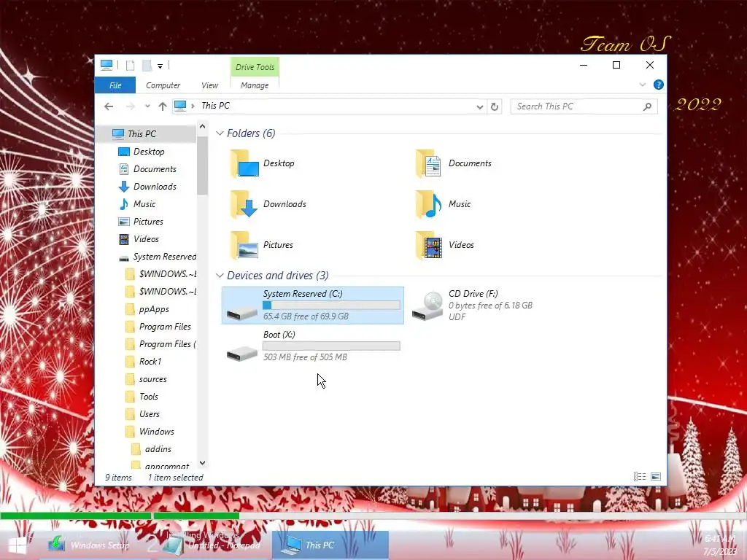The width and height of the screenshot is (747, 560).
Task: Click the Drive Tools contextual tab header
Action: coord(255,67)
